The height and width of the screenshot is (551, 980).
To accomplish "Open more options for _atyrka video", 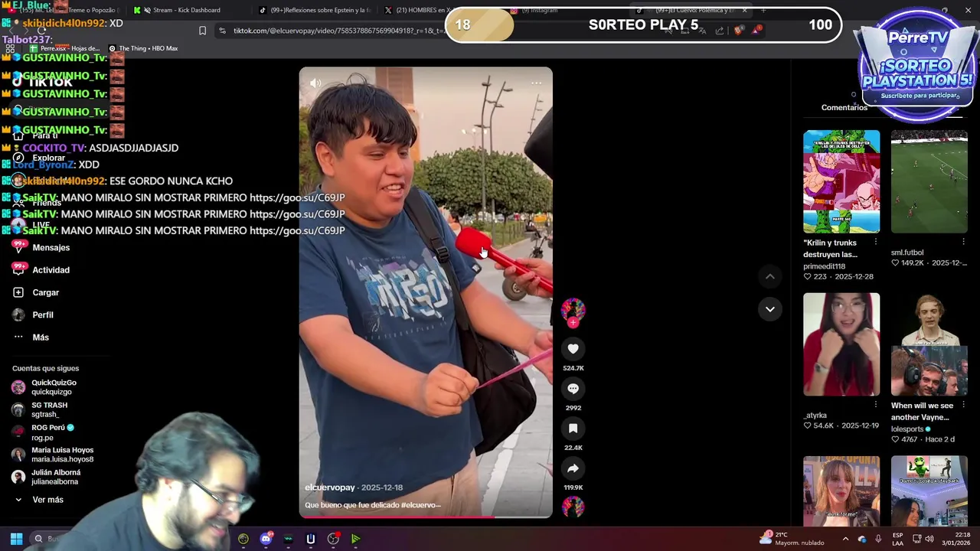I will pos(876,405).
